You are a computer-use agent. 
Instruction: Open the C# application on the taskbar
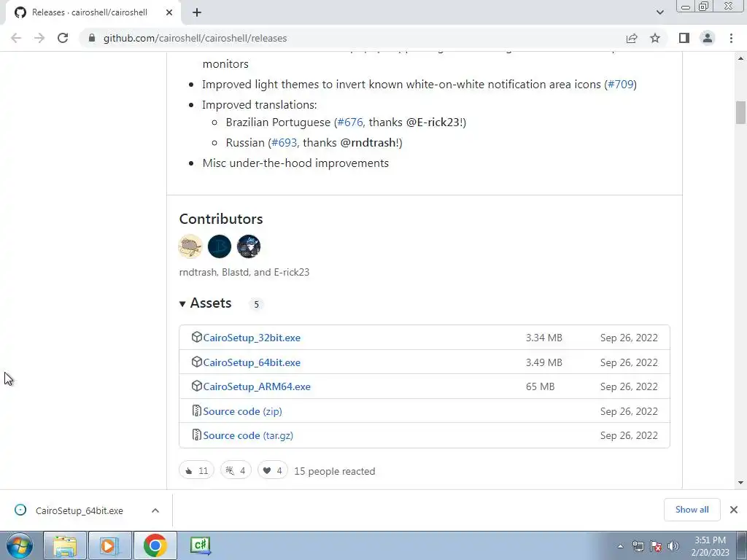pyautogui.click(x=200, y=545)
